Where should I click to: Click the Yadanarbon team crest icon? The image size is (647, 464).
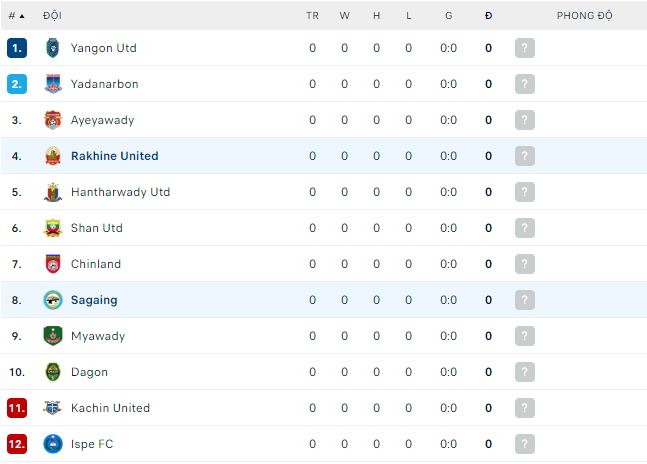click(x=53, y=84)
